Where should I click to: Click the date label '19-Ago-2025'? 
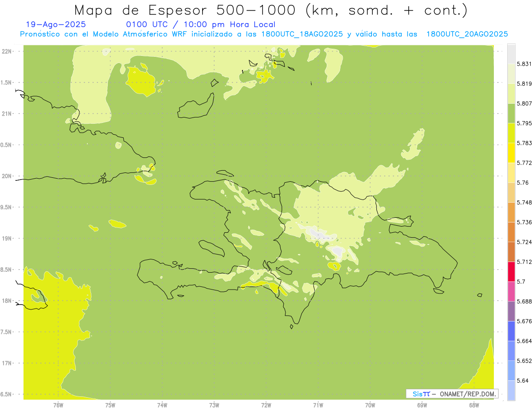56,25
